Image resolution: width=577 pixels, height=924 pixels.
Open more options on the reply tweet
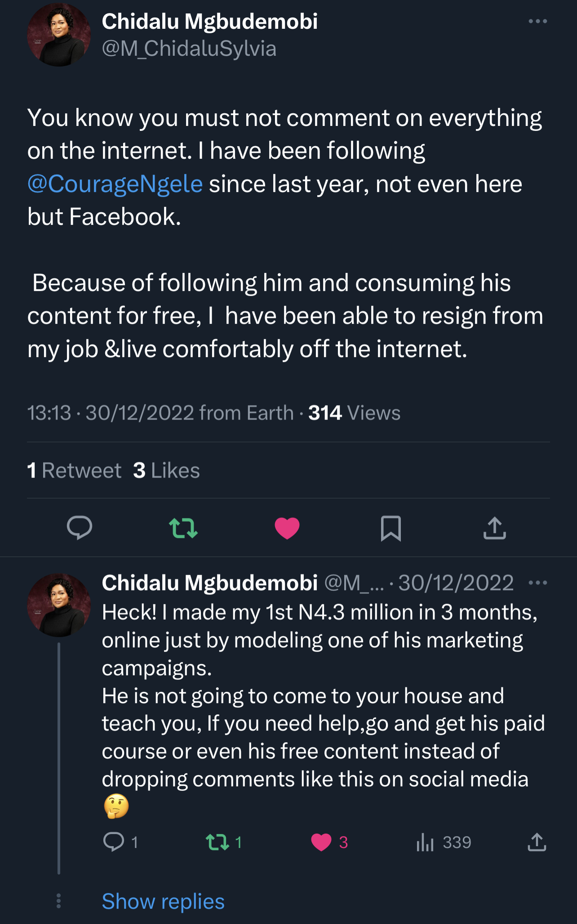[x=537, y=583]
